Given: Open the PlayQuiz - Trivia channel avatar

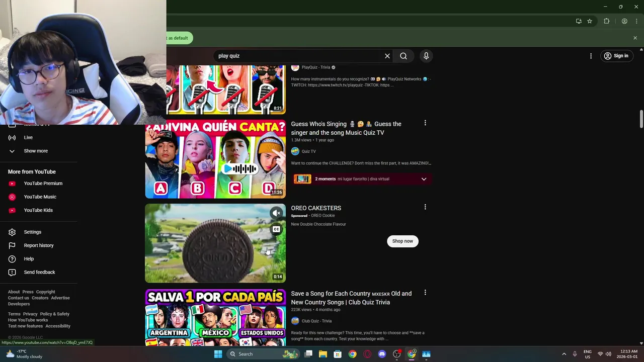Looking at the screenshot, I should click(295, 67).
